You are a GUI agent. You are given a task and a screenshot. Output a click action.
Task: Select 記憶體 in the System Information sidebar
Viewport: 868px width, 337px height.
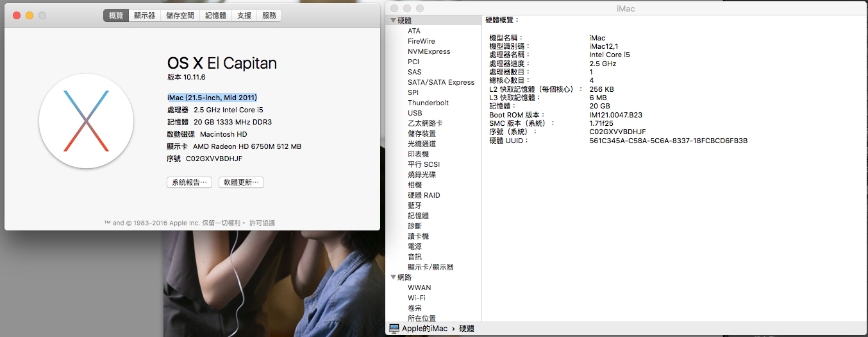[419, 216]
